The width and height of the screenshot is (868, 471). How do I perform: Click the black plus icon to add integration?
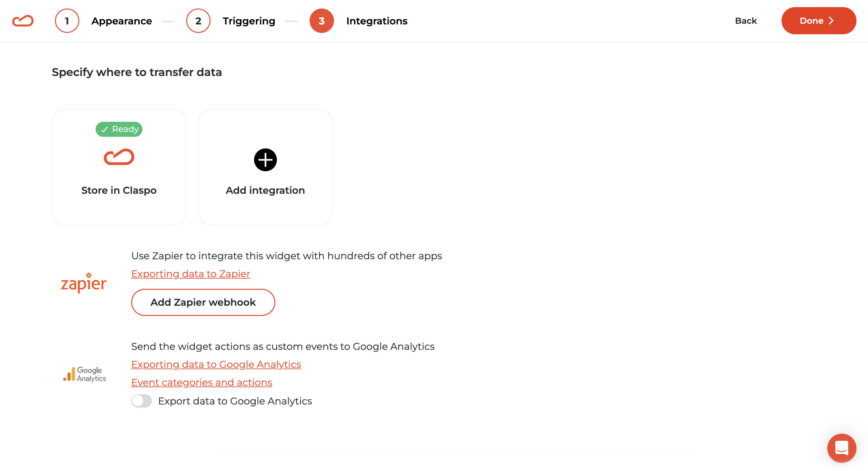pos(265,160)
